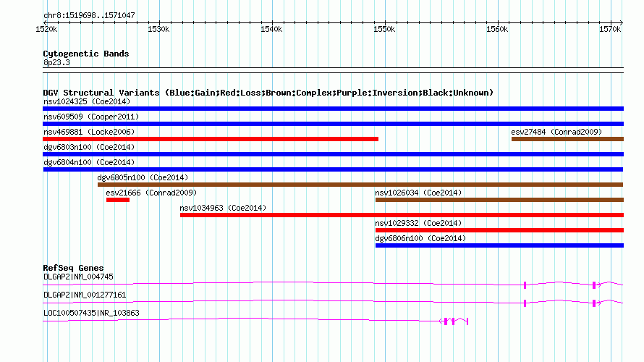Click the red nsv1034963 loss bar
This screenshot has height=362, width=644.
(x=402, y=215)
